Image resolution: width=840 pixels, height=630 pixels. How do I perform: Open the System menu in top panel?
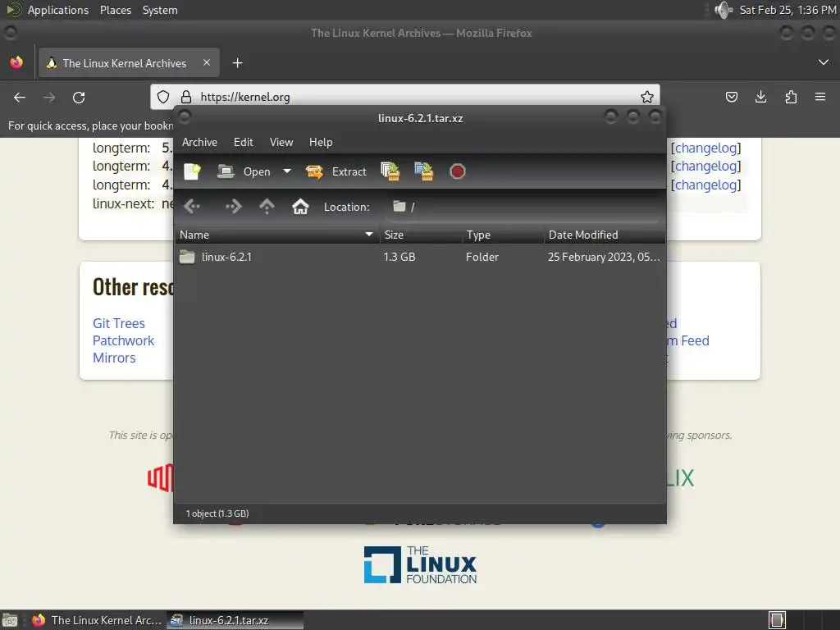(x=160, y=10)
